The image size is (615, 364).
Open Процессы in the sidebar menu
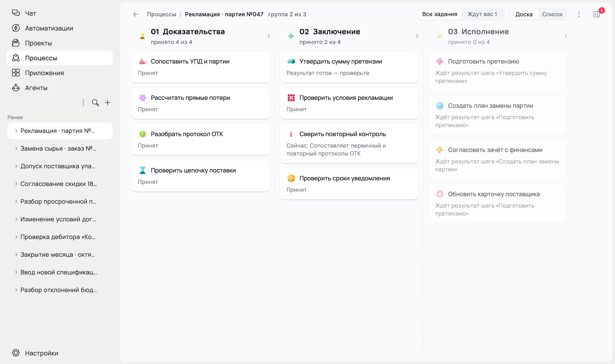point(60,58)
